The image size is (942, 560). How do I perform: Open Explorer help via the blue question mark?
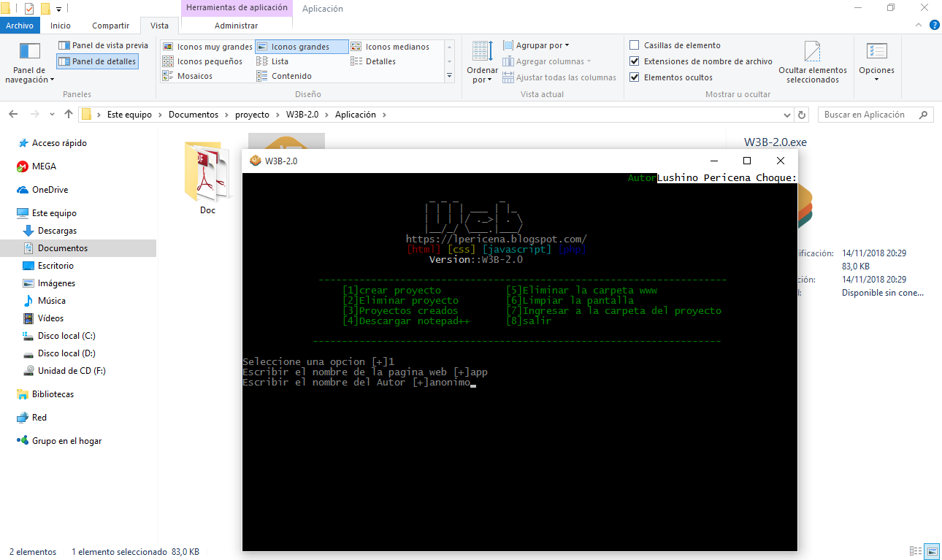point(934,26)
